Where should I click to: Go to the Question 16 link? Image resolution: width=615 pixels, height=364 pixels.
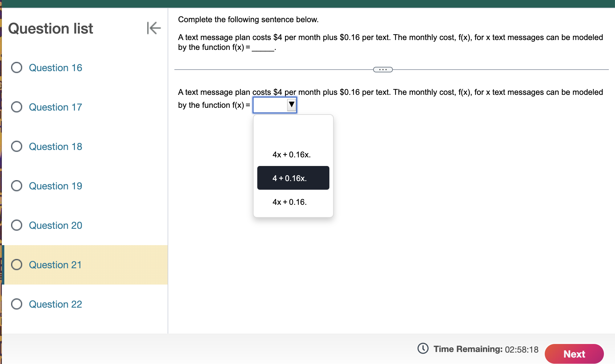[55, 68]
